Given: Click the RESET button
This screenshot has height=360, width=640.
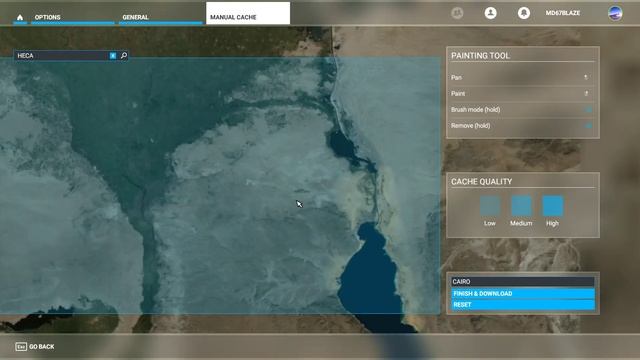Looking at the screenshot, I should tap(523, 305).
